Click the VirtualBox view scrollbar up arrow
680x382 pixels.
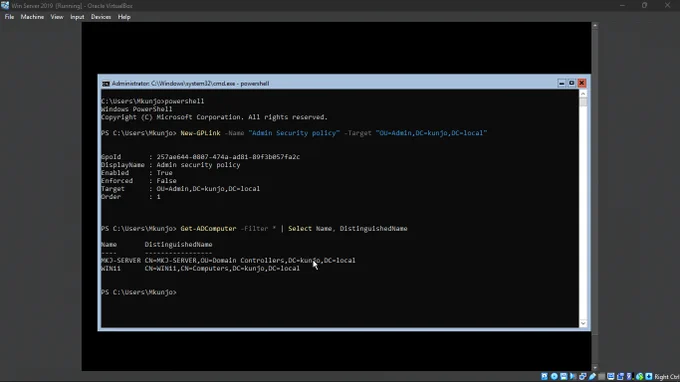(x=595, y=26)
